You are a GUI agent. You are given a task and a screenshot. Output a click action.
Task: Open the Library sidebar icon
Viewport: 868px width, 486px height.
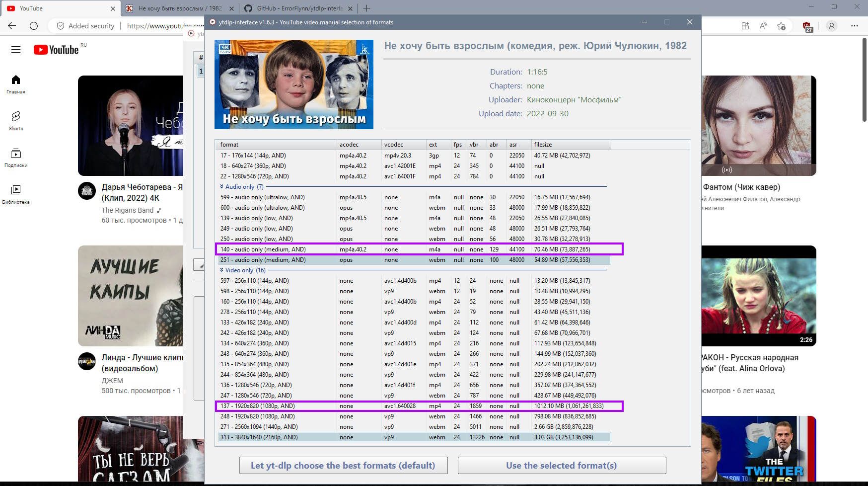pyautogui.click(x=16, y=194)
